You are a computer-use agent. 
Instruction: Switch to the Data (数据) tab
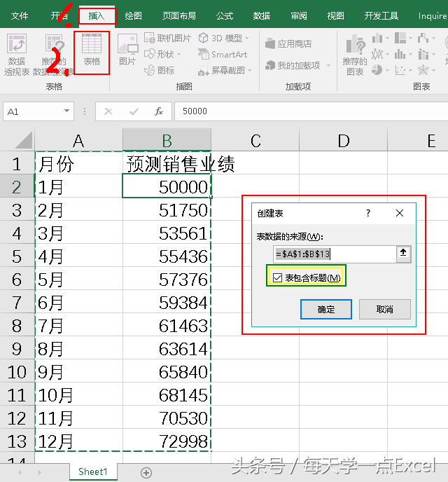[x=262, y=15]
